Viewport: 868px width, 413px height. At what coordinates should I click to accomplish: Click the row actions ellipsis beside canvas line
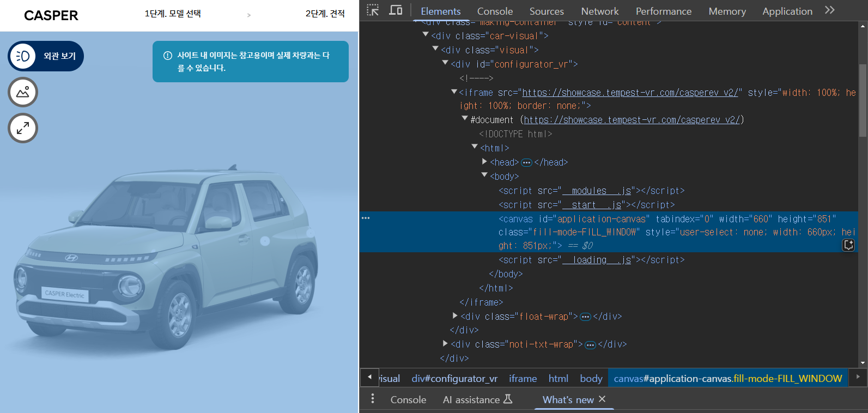(366, 218)
